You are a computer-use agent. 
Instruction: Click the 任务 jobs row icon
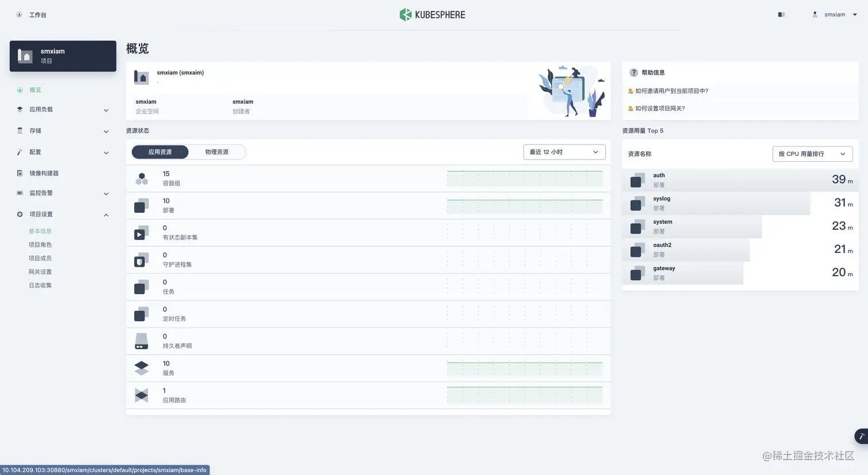[x=141, y=287]
